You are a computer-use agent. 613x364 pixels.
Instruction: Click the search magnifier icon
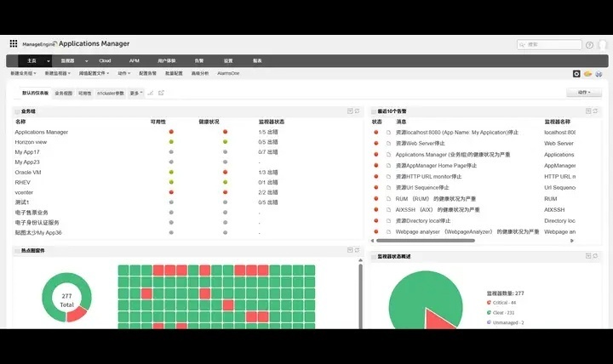pyautogui.click(x=522, y=45)
